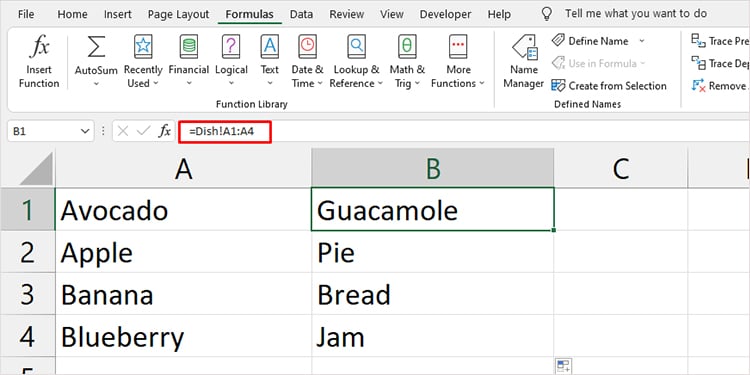Screen dimensions: 750x375
Task: Click Tell me what you want to do
Action: click(x=636, y=14)
